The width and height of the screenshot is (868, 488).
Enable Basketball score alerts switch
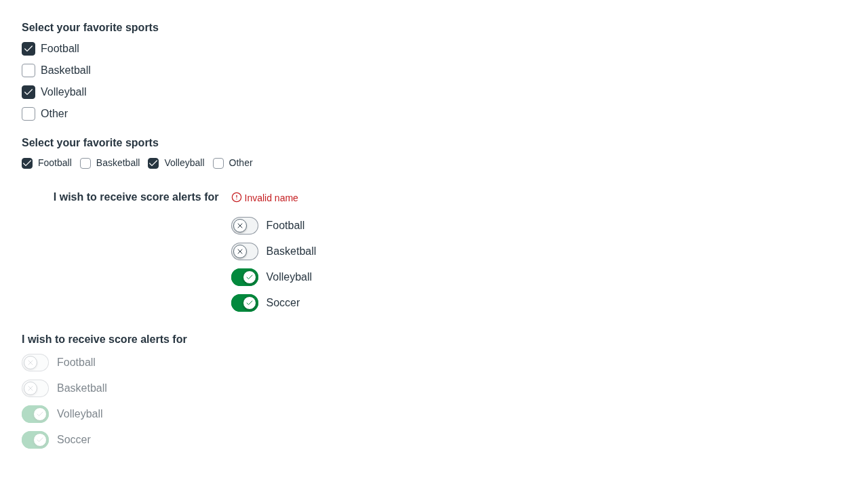[x=245, y=251]
